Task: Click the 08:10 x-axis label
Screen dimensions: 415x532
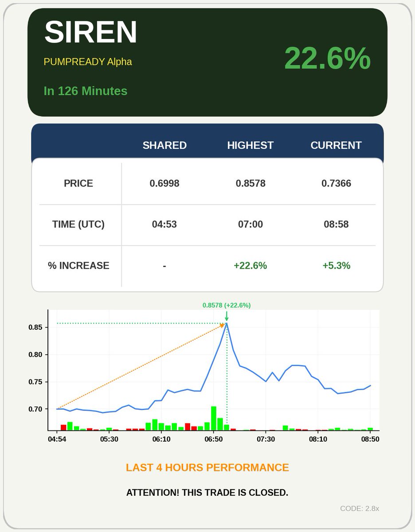Action: click(318, 439)
